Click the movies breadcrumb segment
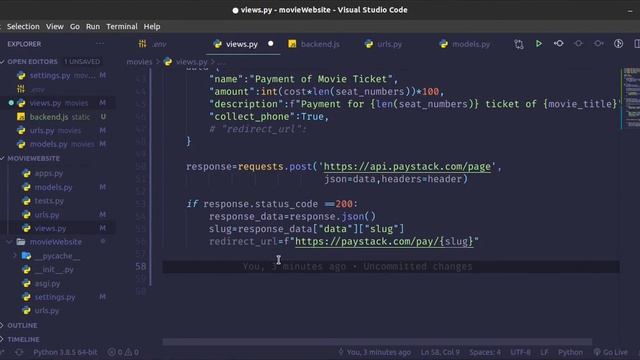640x360 pixels. 139,62
